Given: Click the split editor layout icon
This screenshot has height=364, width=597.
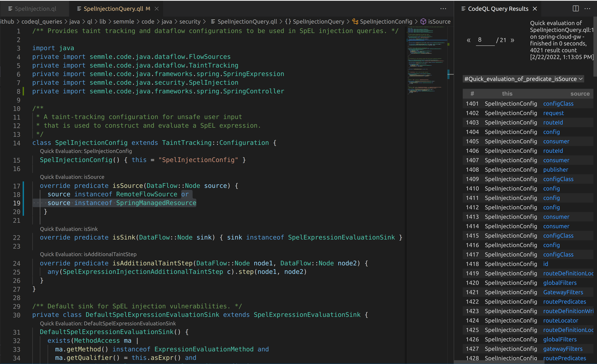Looking at the screenshot, I should pos(575,9).
